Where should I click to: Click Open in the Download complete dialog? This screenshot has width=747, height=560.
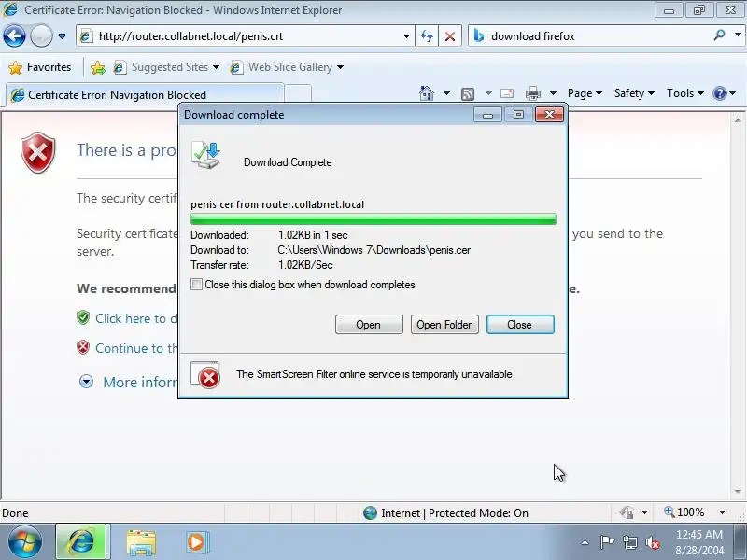[369, 324]
